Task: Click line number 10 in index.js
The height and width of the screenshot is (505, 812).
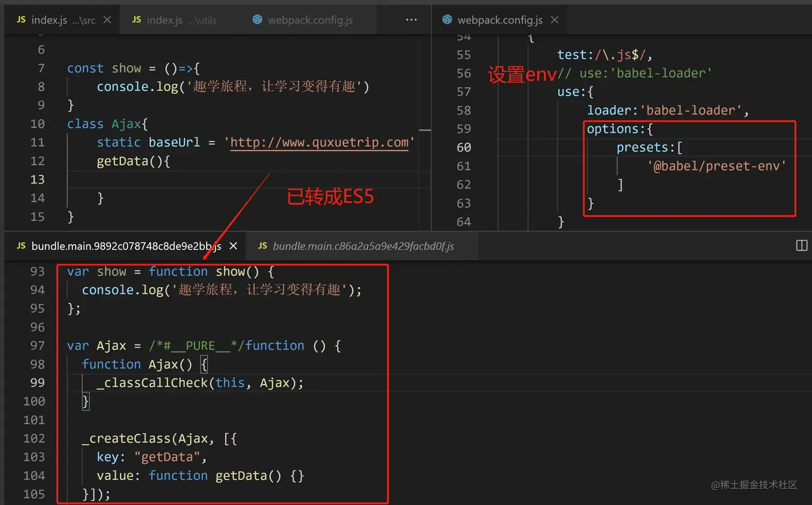Action: [x=38, y=124]
